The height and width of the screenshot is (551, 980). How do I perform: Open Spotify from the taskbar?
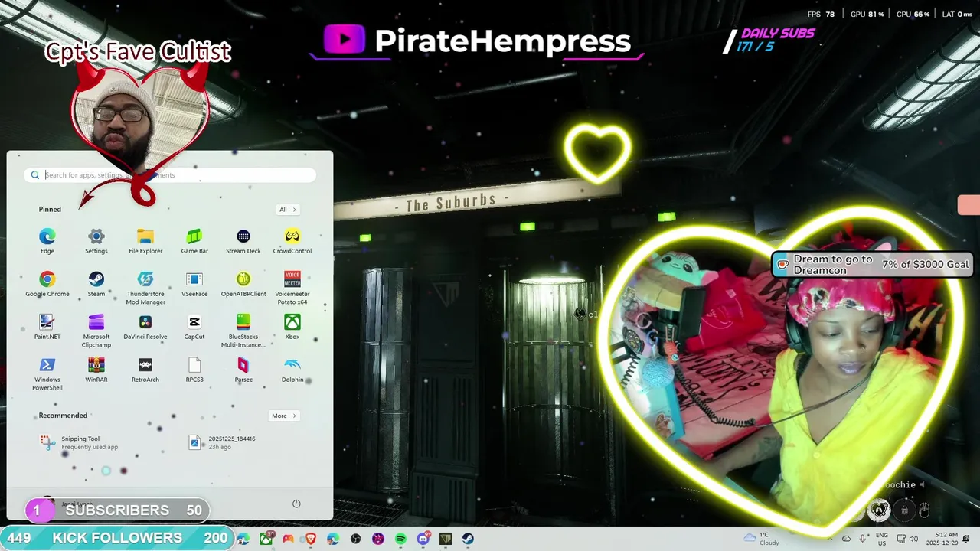click(400, 539)
